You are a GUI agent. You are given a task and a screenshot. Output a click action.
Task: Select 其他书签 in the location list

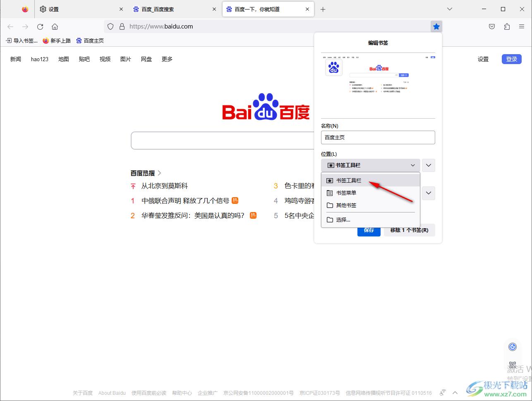point(371,205)
